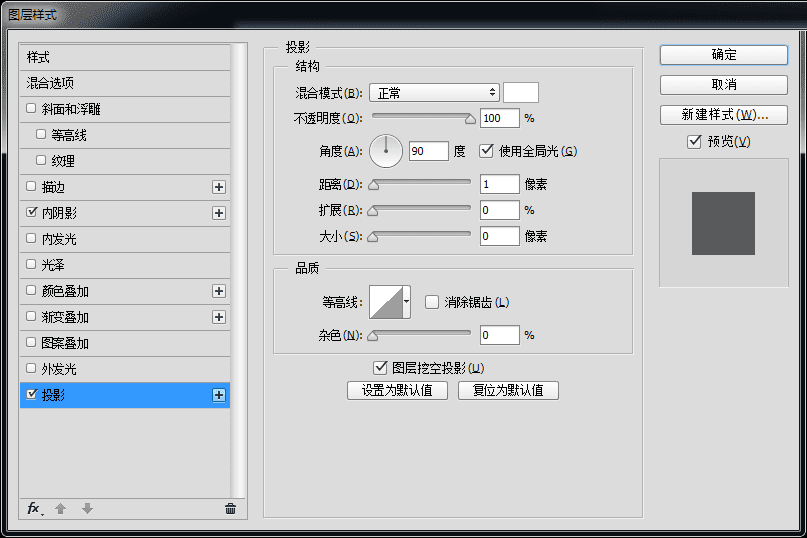Click 设置为默认值 button

(x=397, y=390)
